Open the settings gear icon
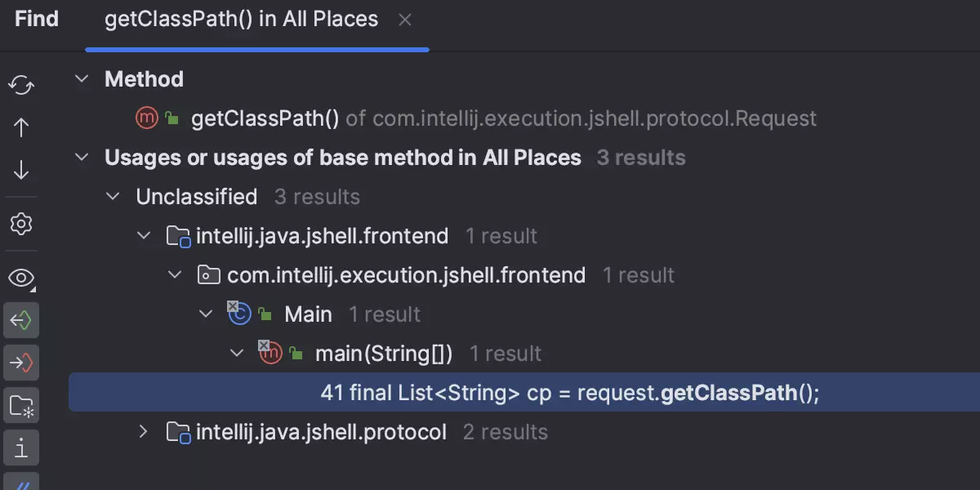Viewport: 980px width, 490px height. [x=21, y=223]
